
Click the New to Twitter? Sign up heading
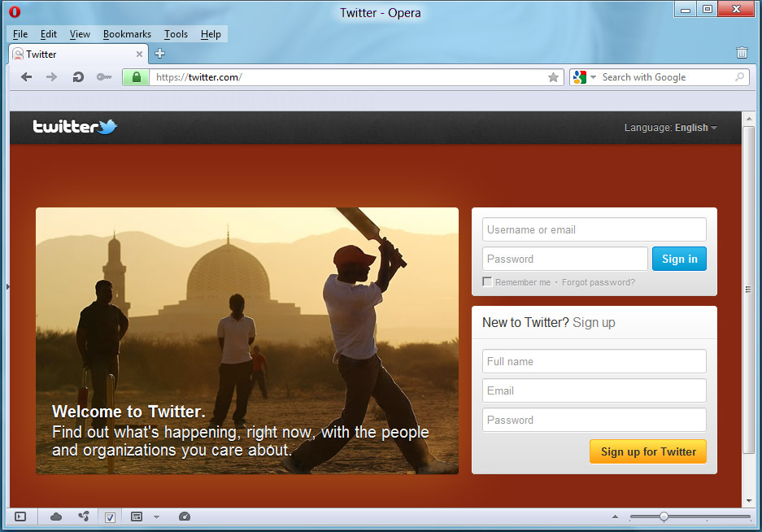pyautogui.click(x=549, y=322)
